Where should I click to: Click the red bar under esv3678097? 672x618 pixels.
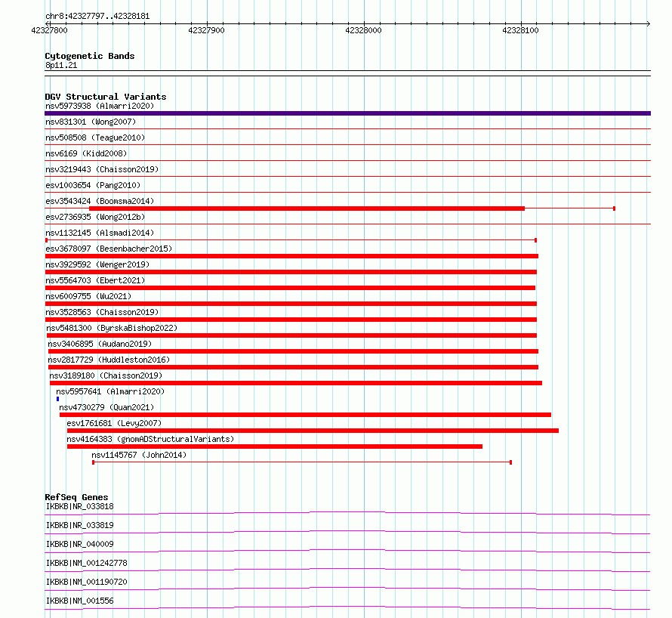[291, 256]
